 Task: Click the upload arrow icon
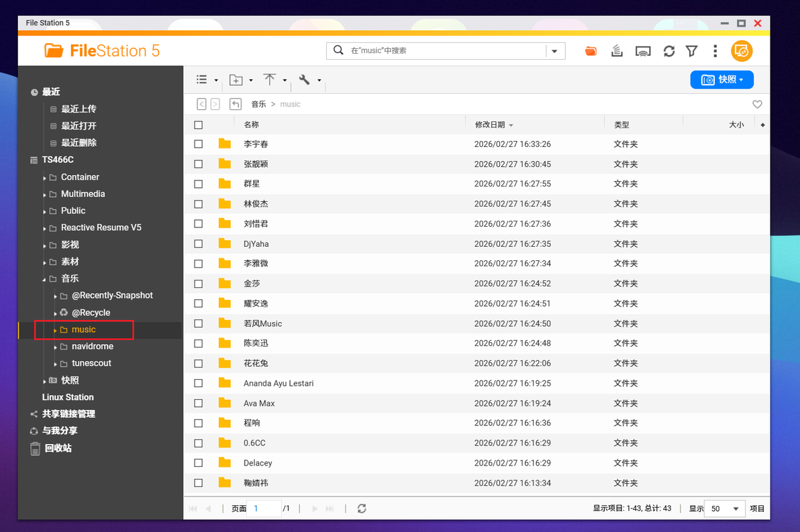point(269,79)
